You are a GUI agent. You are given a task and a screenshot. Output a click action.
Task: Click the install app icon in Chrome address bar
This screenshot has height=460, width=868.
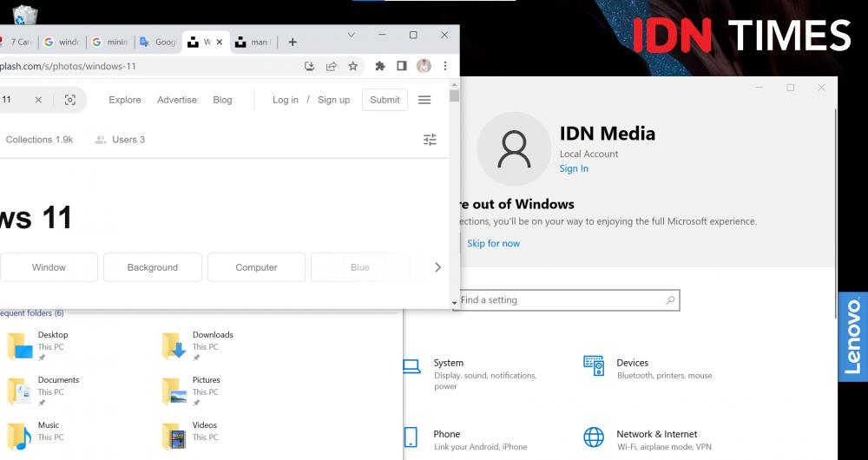tap(310, 67)
